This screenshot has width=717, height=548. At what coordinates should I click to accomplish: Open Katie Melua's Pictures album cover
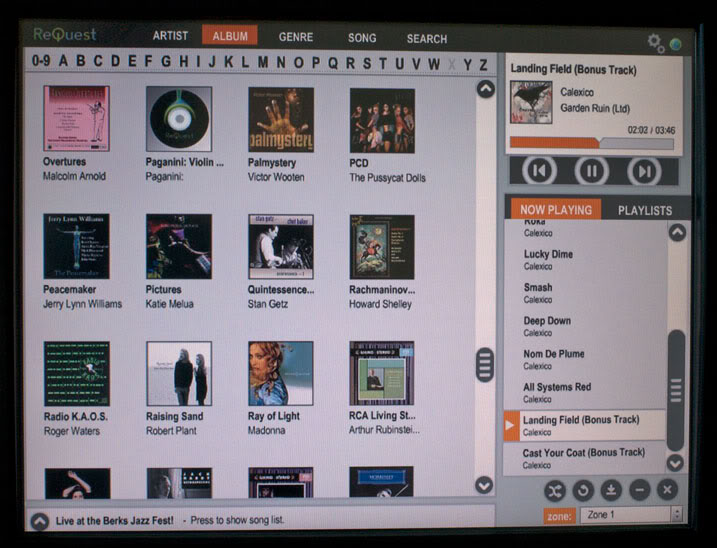coord(179,247)
